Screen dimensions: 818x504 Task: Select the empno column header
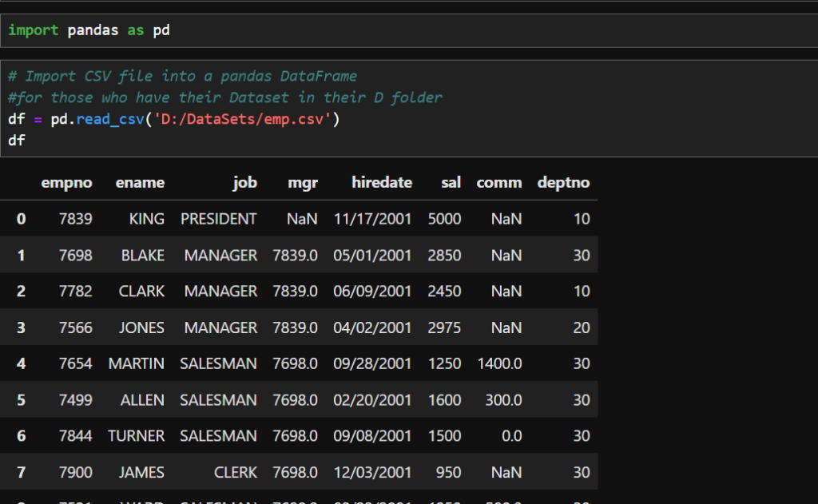coord(67,182)
